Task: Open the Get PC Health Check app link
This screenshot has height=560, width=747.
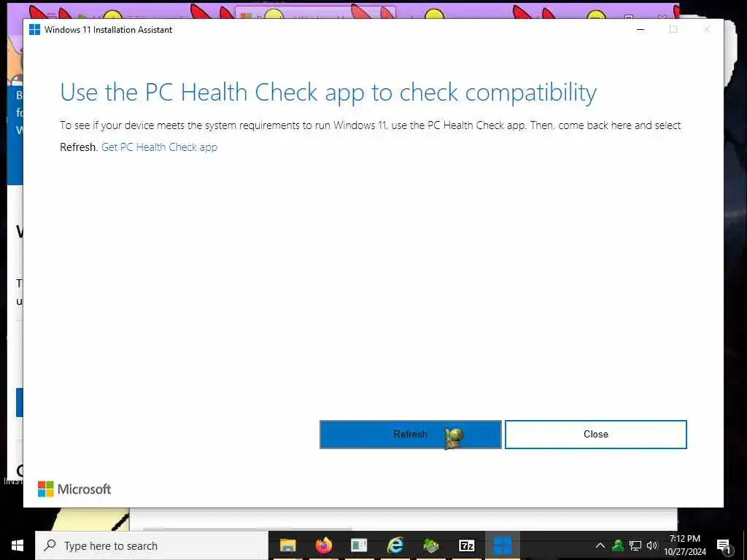Action: [159, 147]
